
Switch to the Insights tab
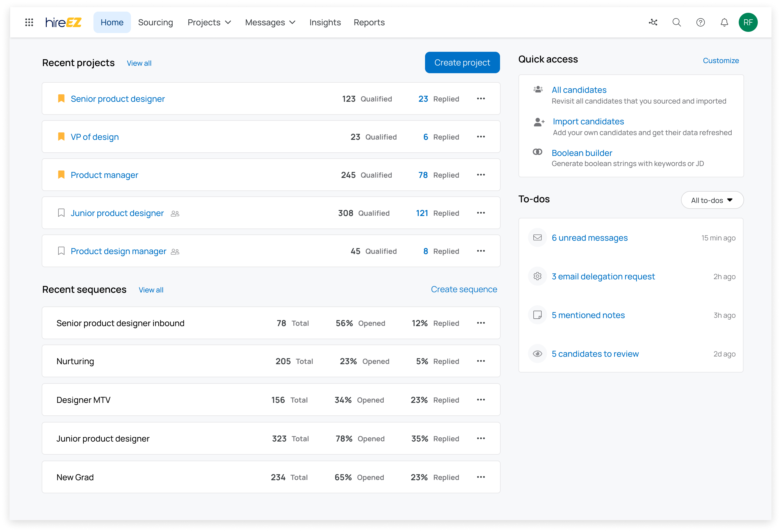[x=325, y=23]
